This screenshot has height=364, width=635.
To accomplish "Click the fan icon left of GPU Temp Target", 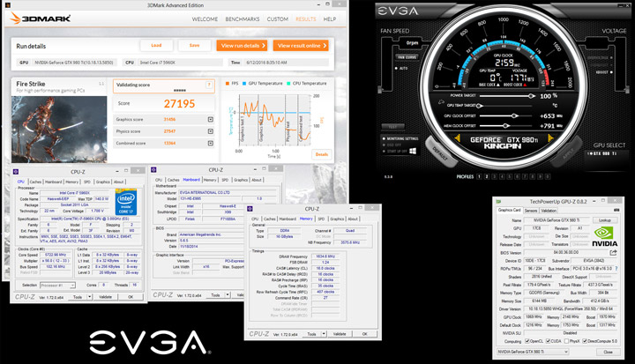I will [x=441, y=102].
